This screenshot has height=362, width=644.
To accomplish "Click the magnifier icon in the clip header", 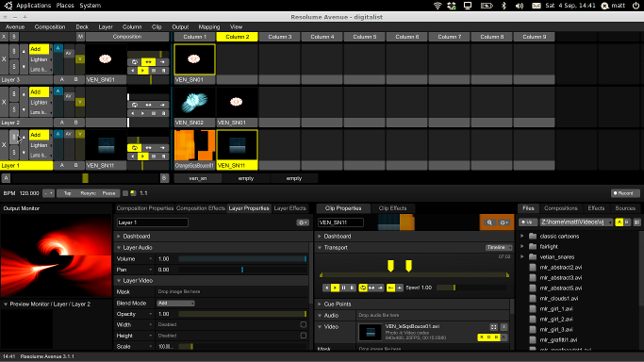I will [489, 222].
